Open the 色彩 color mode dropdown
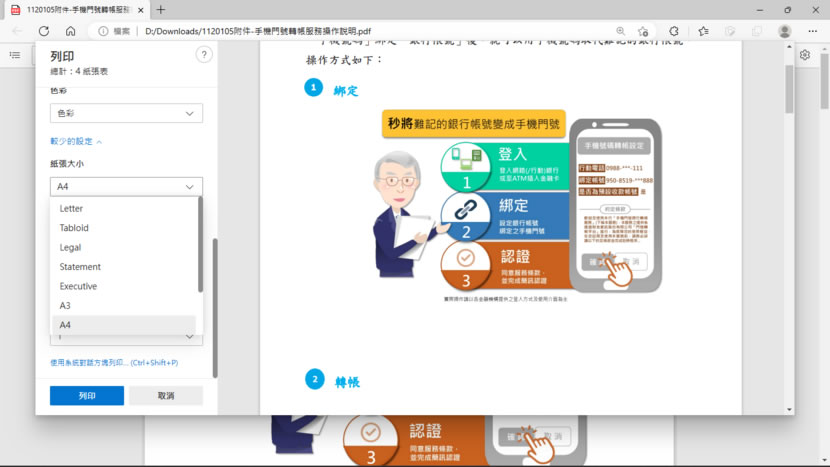The width and height of the screenshot is (830, 467). tap(126, 113)
